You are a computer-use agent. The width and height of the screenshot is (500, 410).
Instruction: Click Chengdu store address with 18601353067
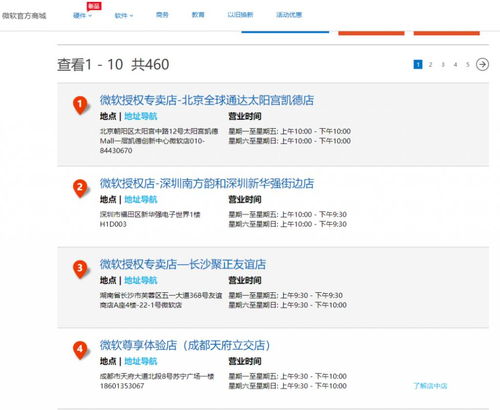click(157, 381)
